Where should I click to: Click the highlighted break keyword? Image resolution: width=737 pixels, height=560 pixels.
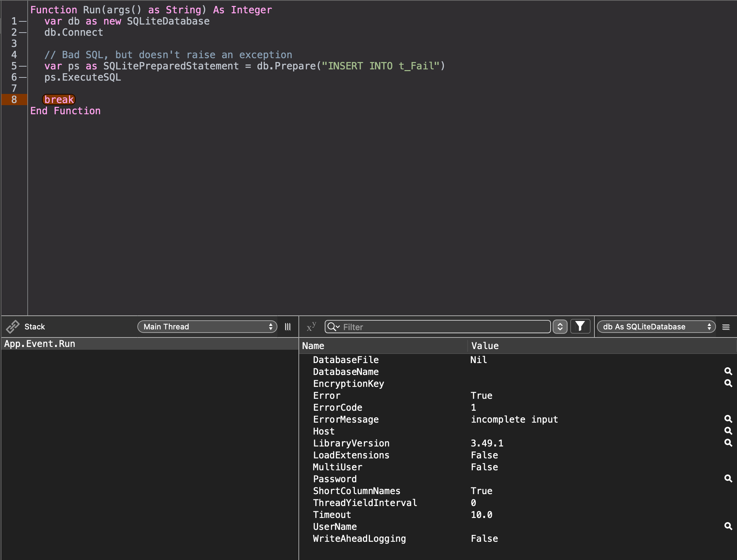59,100
